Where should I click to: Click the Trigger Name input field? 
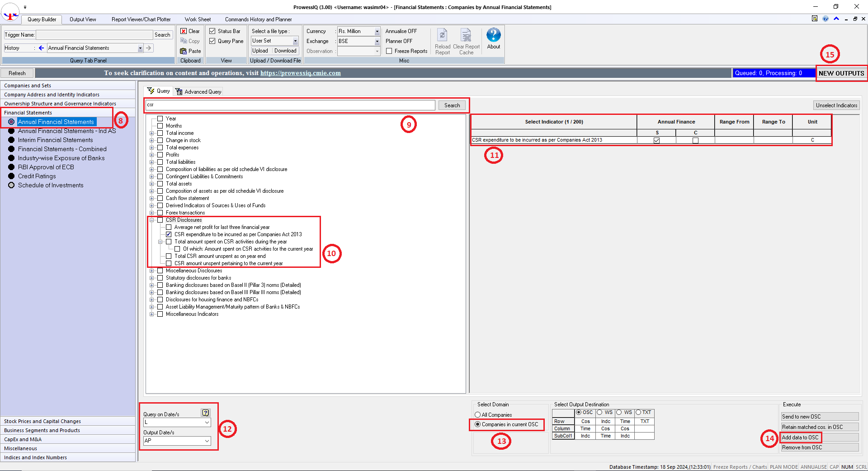pyautogui.click(x=94, y=35)
